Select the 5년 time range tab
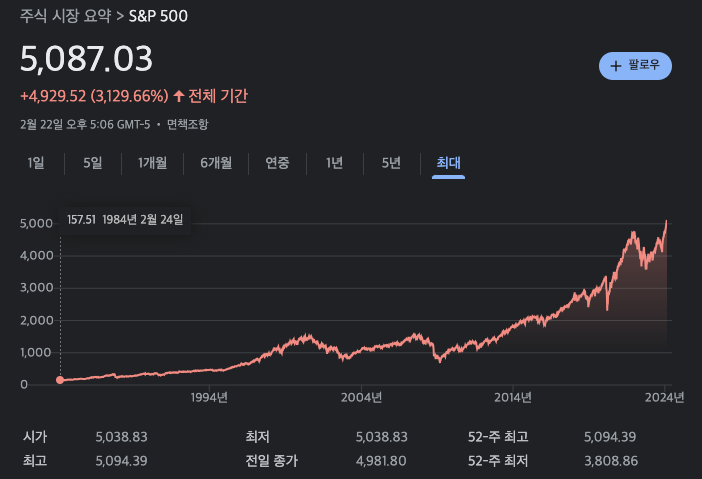Viewport: 702px width, 479px height. tap(391, 163)
